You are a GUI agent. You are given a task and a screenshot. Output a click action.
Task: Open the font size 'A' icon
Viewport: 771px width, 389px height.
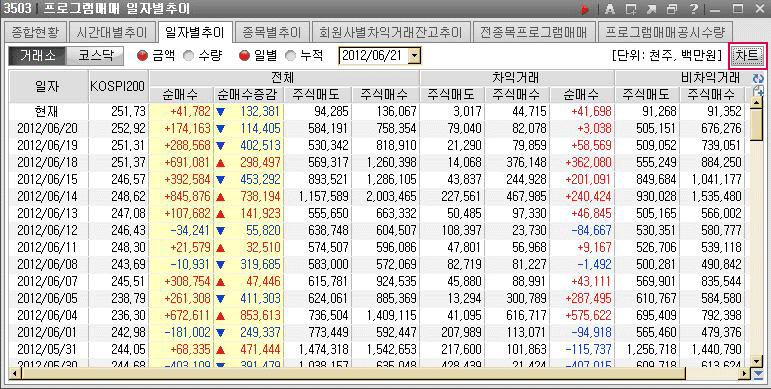[x=610, y=9]
